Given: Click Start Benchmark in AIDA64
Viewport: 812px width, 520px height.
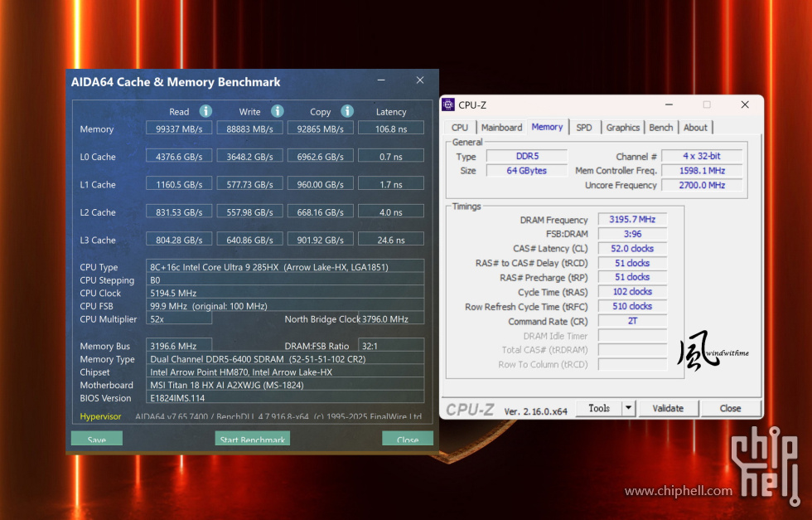Looking at the screenshot, I should pos(252,439).
